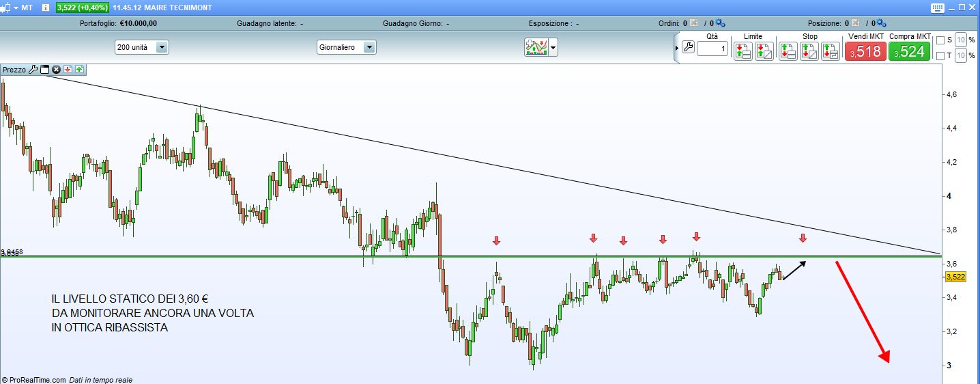
Task: Select the second Stop order icon
Action: [809, 51]
